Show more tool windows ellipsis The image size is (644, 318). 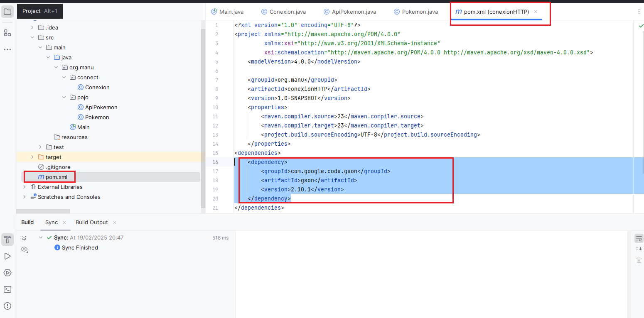click(7, 49)
